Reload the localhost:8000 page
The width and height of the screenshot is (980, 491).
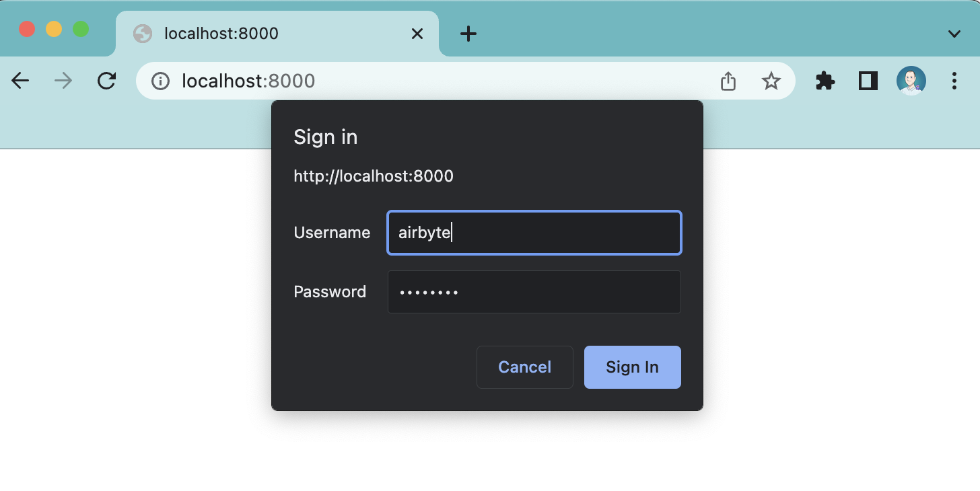point(108,81)
